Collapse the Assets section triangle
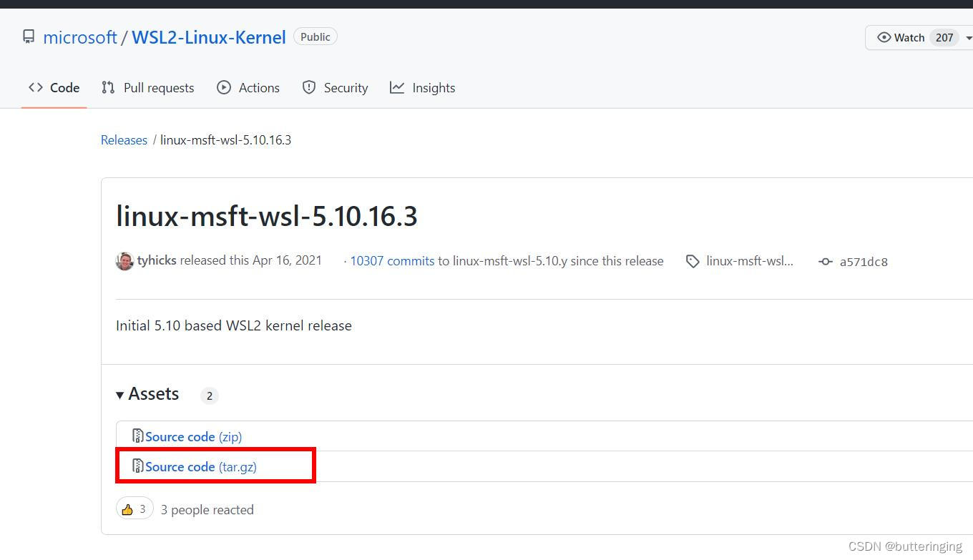This screenshot has height=560, width=973. [120, 395]
